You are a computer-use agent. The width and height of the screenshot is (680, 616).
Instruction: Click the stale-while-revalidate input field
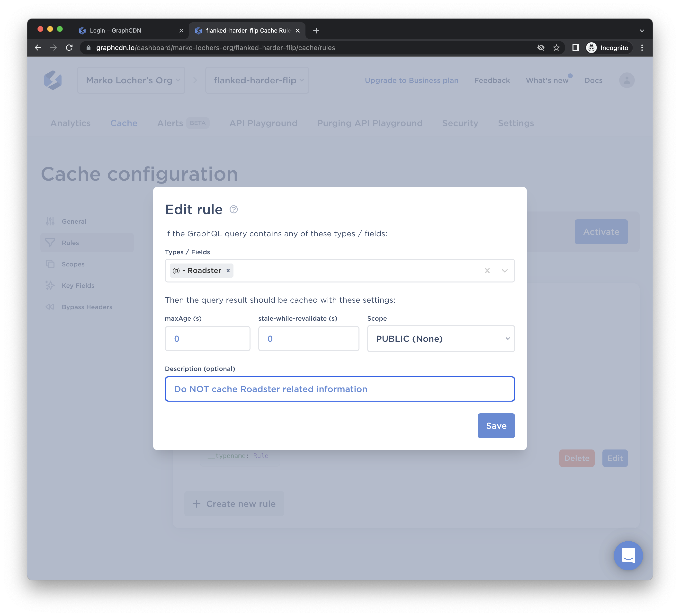pyautogui.click(x=308, y=339)
